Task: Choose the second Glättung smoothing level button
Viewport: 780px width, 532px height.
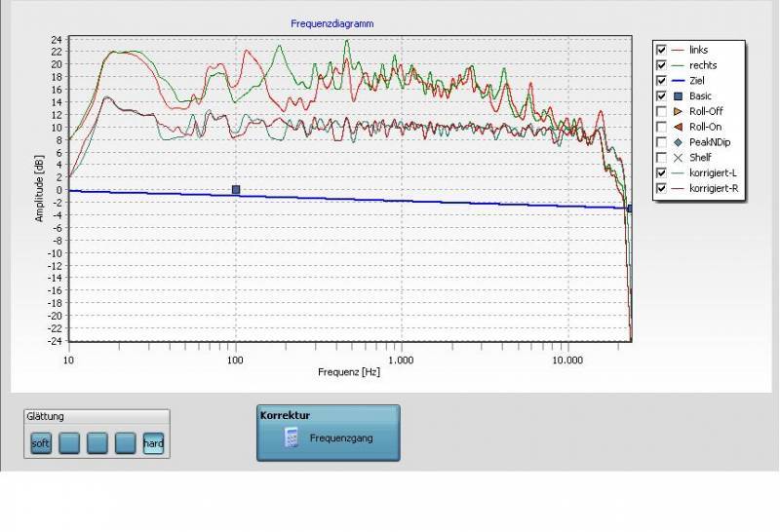Action: (68, 443)
